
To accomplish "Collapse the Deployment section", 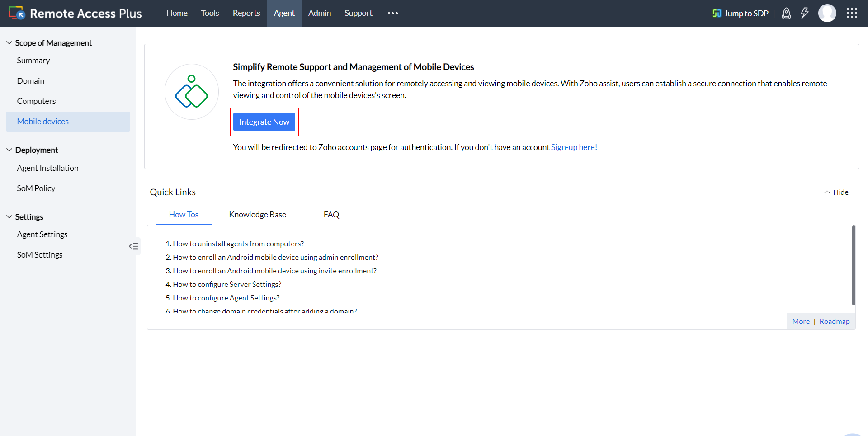I will pos(9,150).
